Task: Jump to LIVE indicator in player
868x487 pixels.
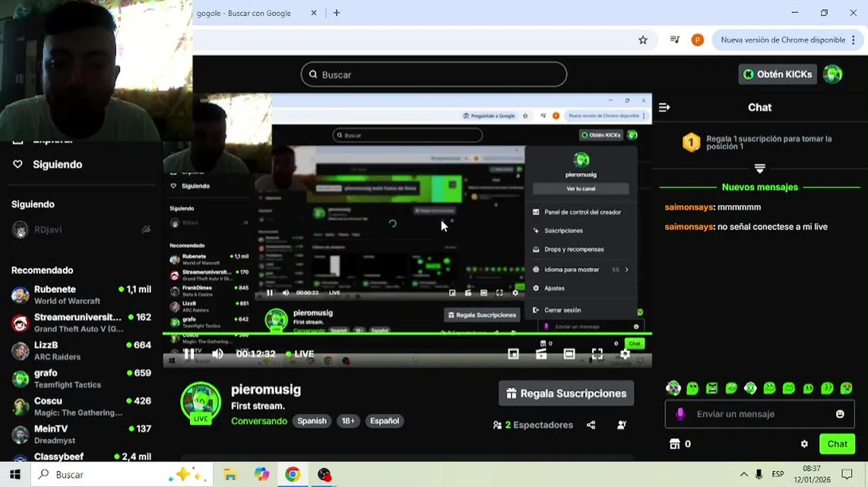Action: click(299, 354)
